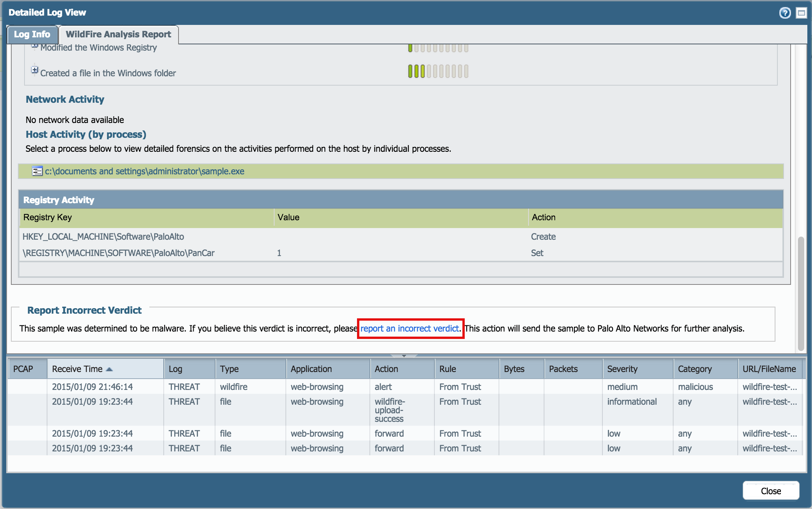The height and width of the screenshot is (509, 812).
Task: Click the severity bar for Windows folder behavior
Action: point(438,72)
